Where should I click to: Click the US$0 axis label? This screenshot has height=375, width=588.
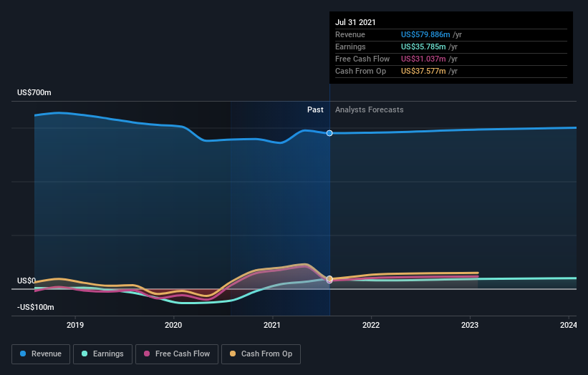pos(26,281)
